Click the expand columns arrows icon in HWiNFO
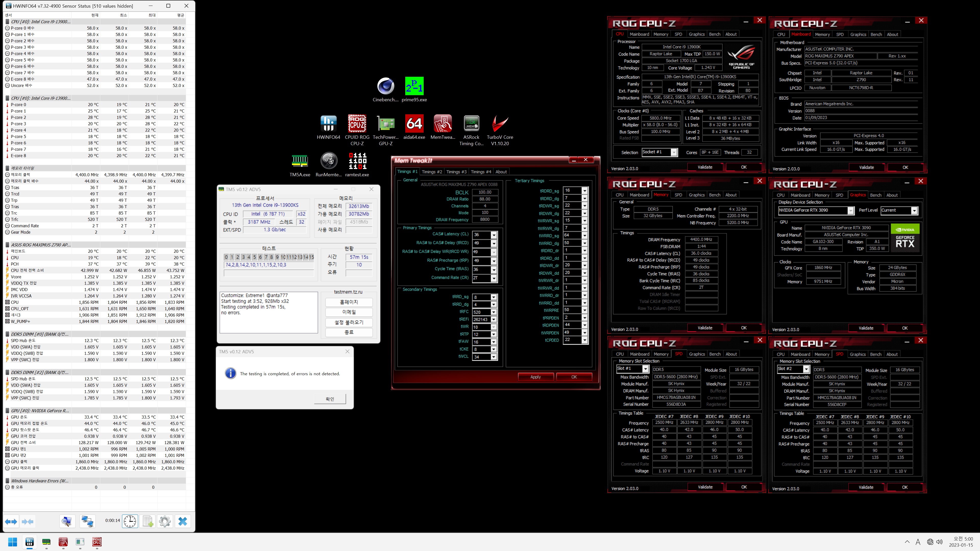This screenshot has width=980, height=551. point(11,521)
